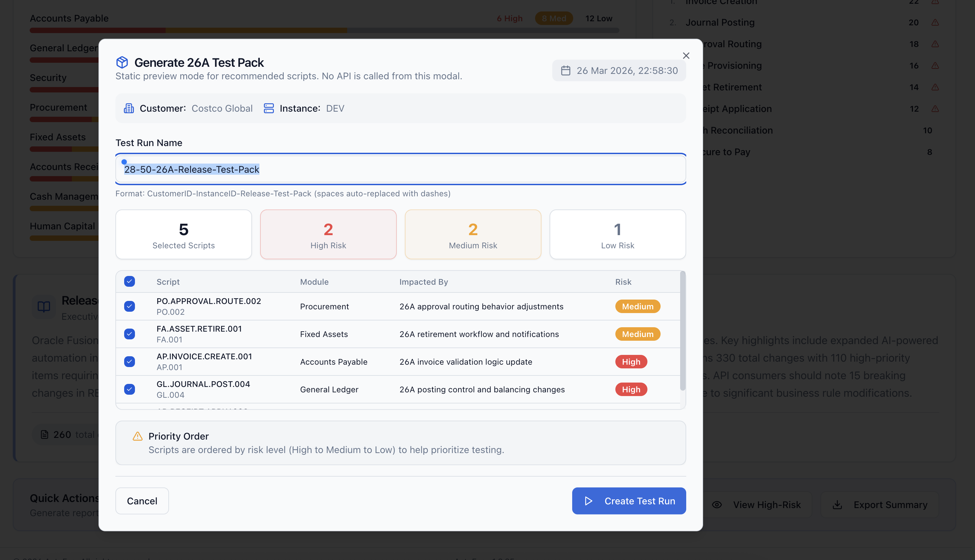This screenshot has height=560, width=975.
Task: Click the download icon on Export Summary
Action: pos(838,504)
